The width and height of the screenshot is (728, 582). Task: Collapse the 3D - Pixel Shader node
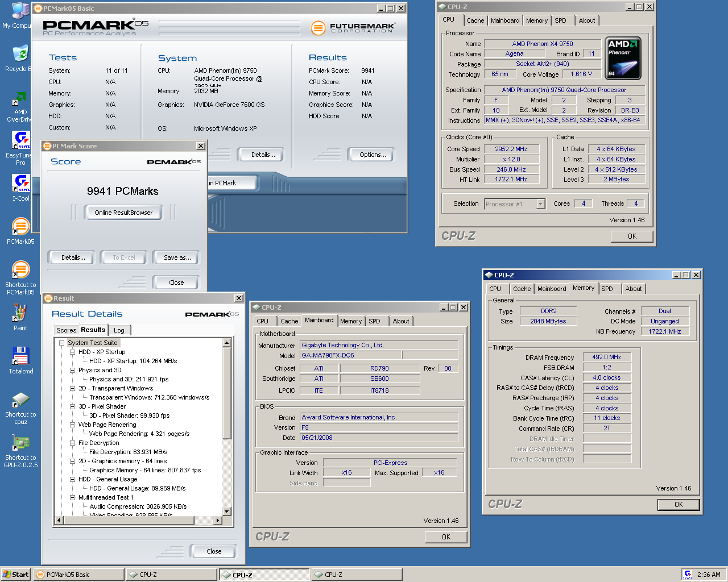pyautogui.click(x=73, y=406)
